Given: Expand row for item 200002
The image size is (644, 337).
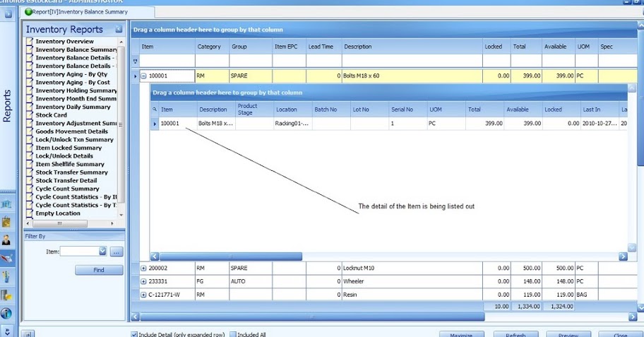Looking at the screenshot, I should coord(144,268).
